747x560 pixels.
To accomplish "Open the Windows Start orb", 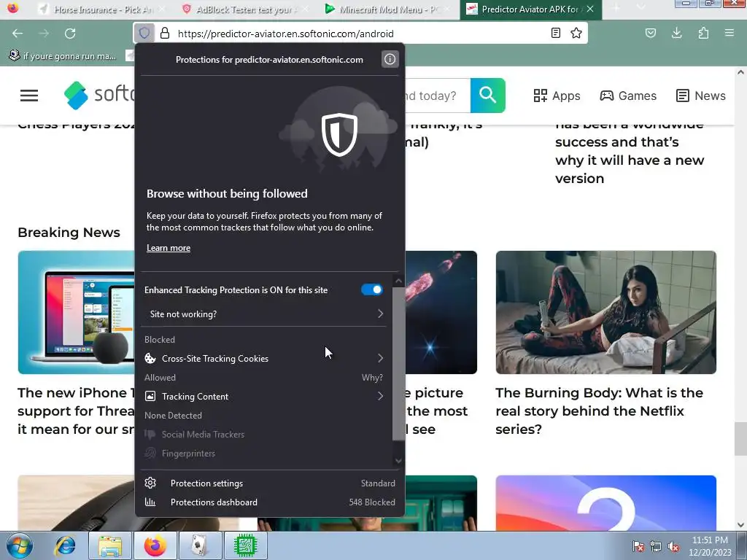I will [x=19, y=545].
